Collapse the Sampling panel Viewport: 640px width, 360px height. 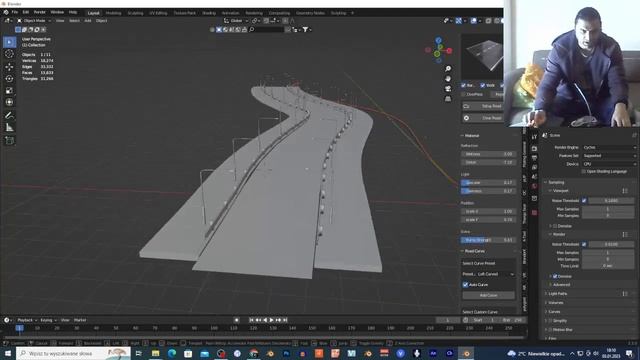tap(556, 182)
